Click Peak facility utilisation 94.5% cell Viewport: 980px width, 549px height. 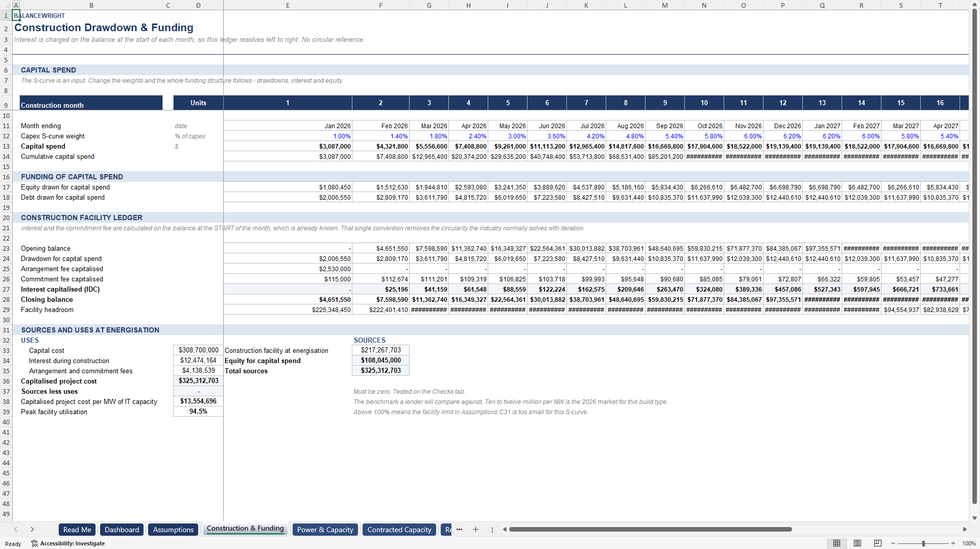pyautogui.click(x=198, y=412)
